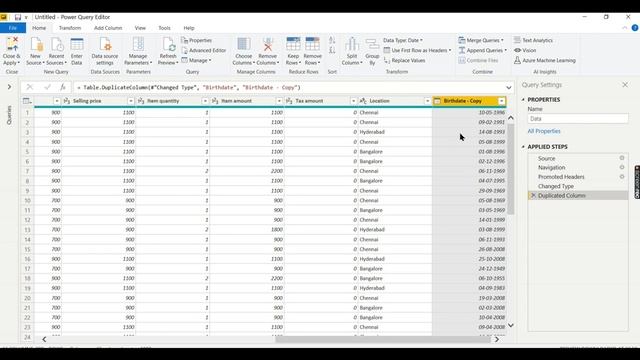Open Text Analytics in AI Insights
This screenshot has height=360, width=640.
pyautogui.click(x=533, y=40)
